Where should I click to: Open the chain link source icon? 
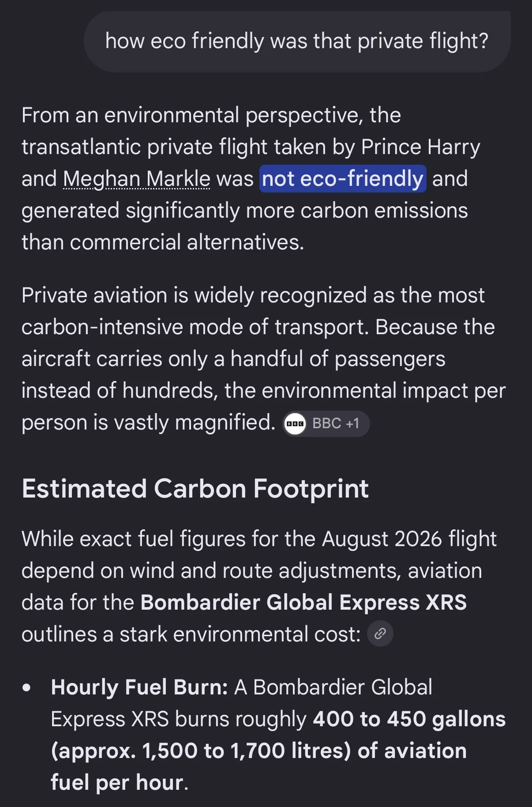pyautogui.click(x=380, y=634)
